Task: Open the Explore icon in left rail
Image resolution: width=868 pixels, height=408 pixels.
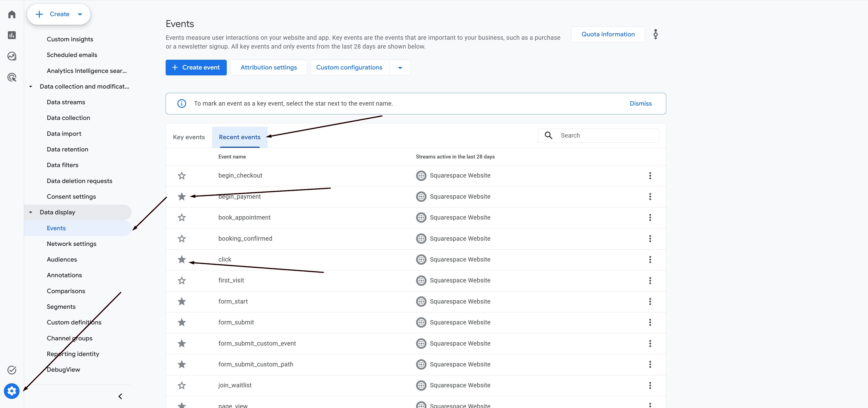Action: [12, 56]
